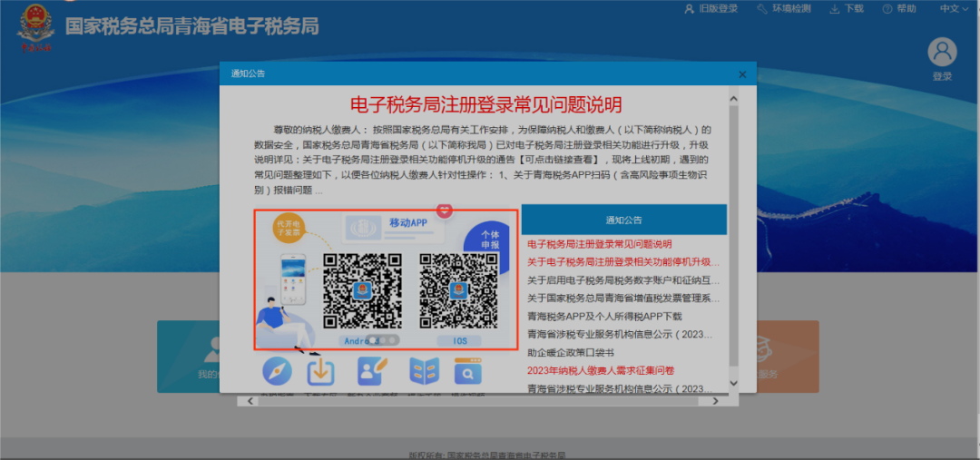The image size is (980, 460).
Task: Click the 移动APP banner title
Action: click(408, 222)
